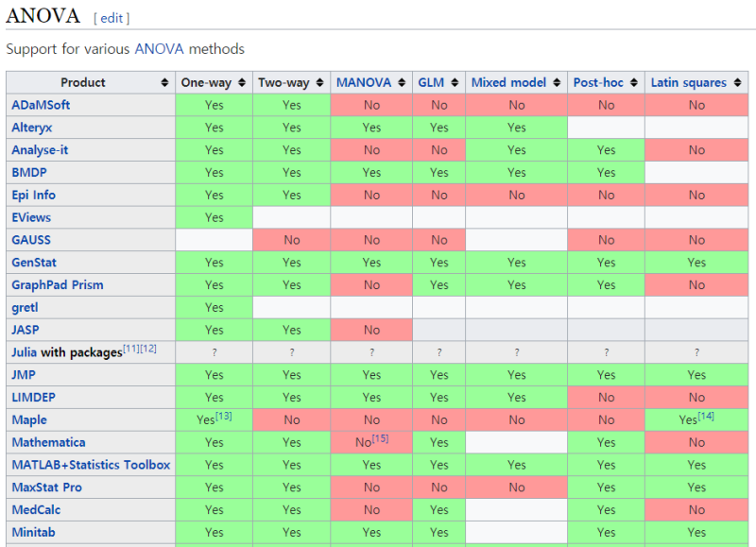This screenshot has height=547, width=756.
Task: Click Latin squares sort arrows
Action: (x=738, y=83)
